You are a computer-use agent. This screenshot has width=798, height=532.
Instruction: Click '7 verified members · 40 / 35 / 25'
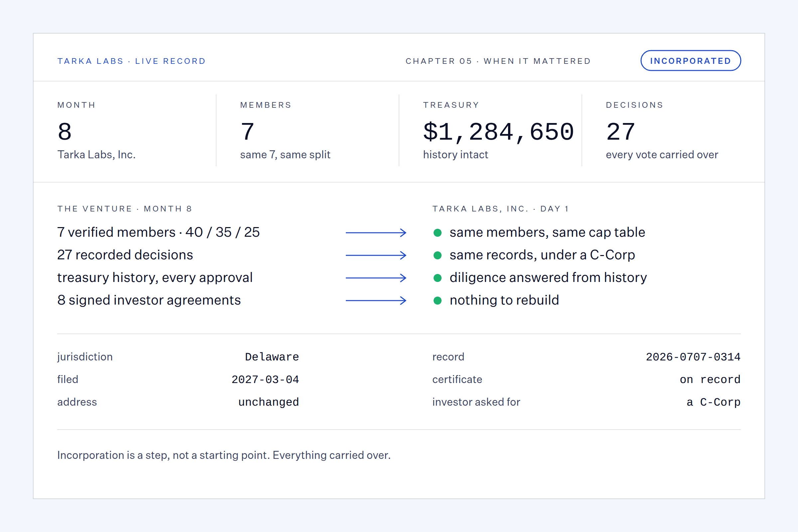click(x=159, y=232)
